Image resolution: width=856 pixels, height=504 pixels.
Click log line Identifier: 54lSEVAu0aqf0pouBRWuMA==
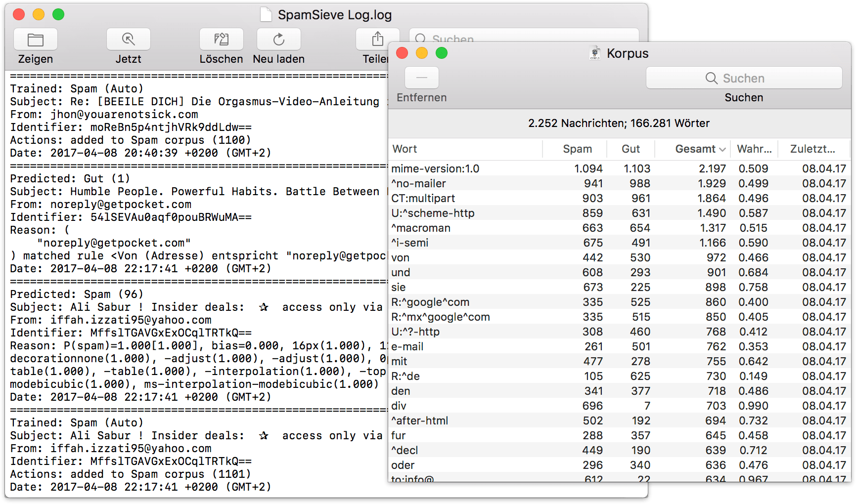[x=131, y=217]
